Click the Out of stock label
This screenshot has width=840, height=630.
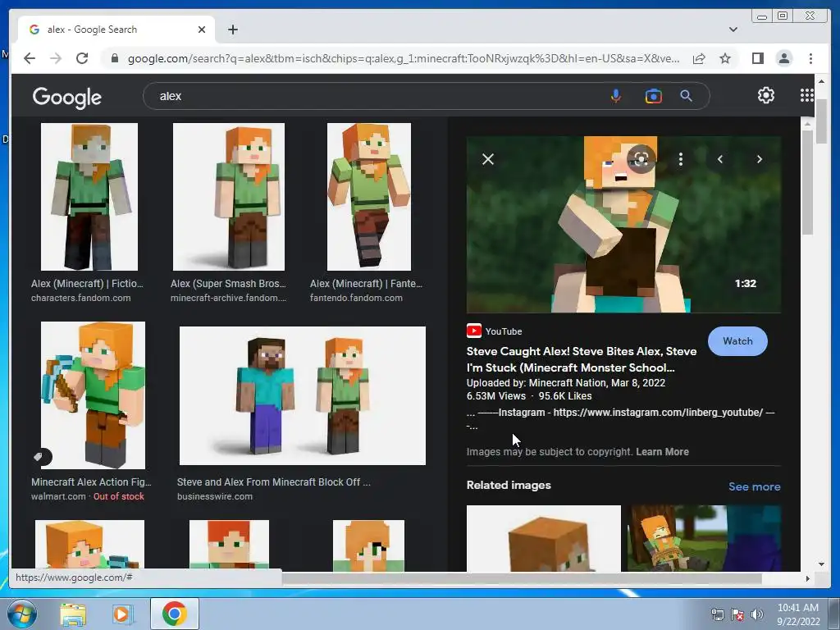tap(119, 496)
